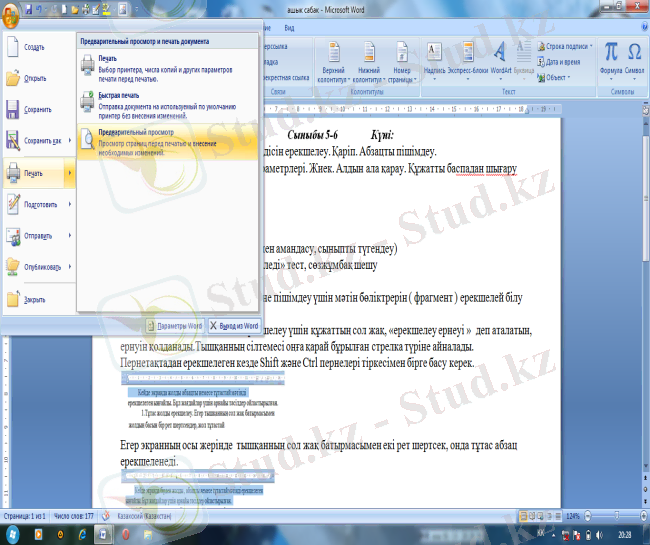Select Создать (New) in Office menu
The height and width of the screenshot is (545, 650).
(35, 47)
